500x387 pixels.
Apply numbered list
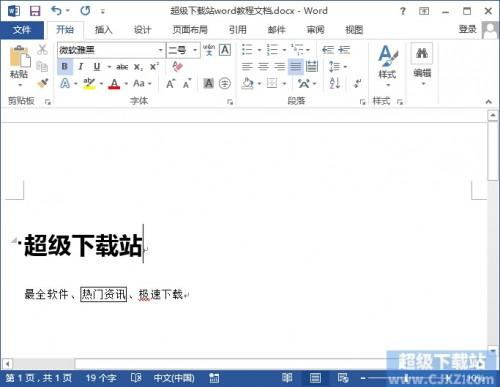[x=272, y=50]
